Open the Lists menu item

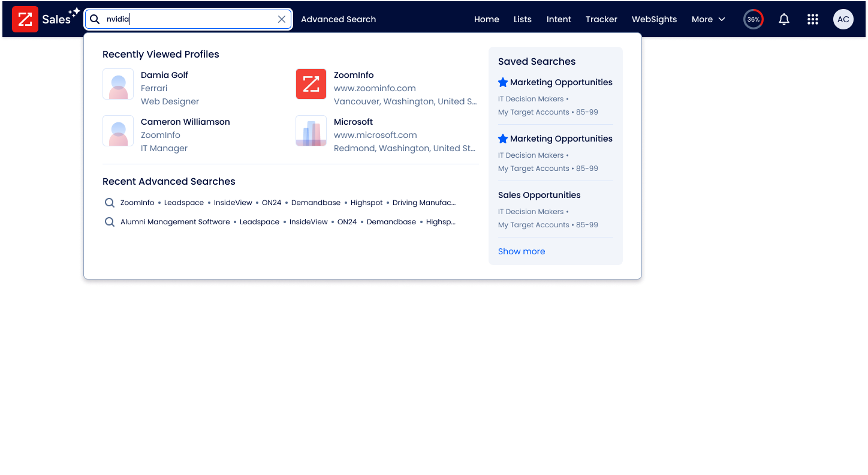(523, 19)
